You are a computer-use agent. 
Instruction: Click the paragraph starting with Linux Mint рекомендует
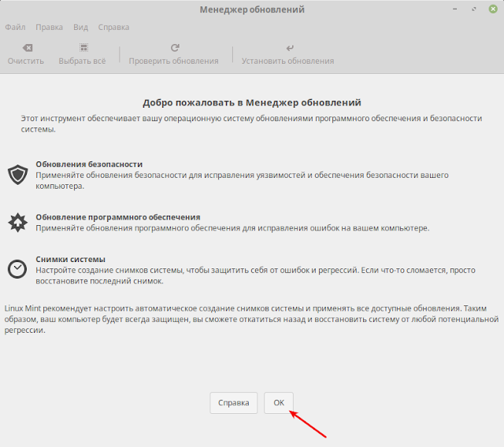click(251, 320)
